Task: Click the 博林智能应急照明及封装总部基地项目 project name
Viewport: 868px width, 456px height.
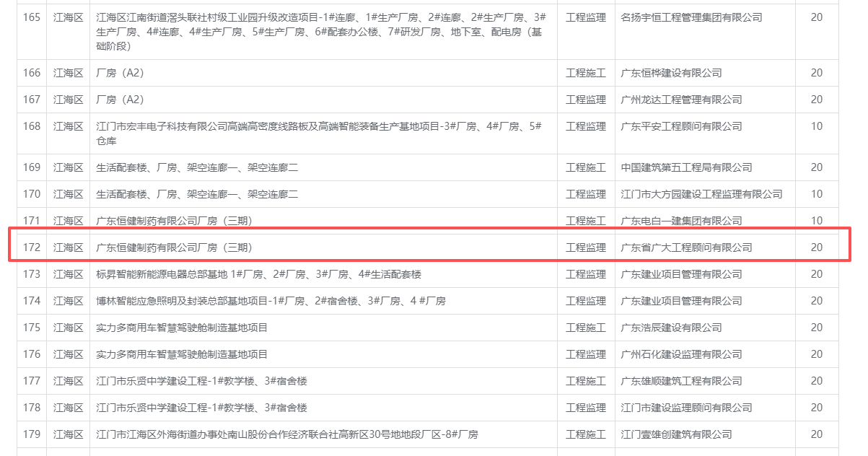Action: [x=271, y=301]
